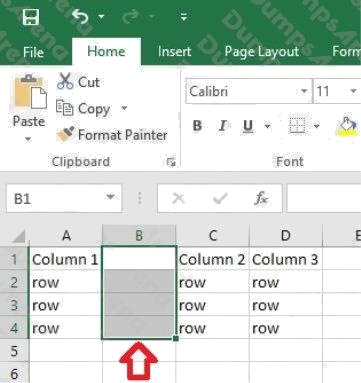The image size is (361, 383).
Task: Apply the yellow Fill Color bucket
Action: pos(347,127)
